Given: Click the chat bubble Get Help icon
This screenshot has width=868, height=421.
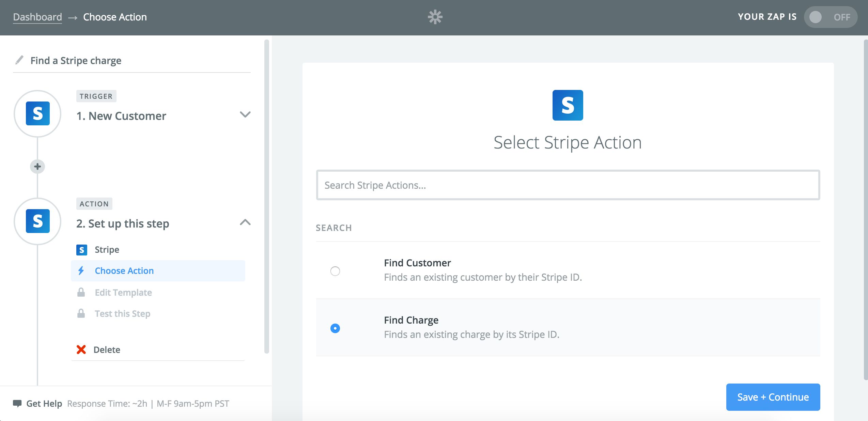Looking at the screenshot, I should tap(17, 404).
